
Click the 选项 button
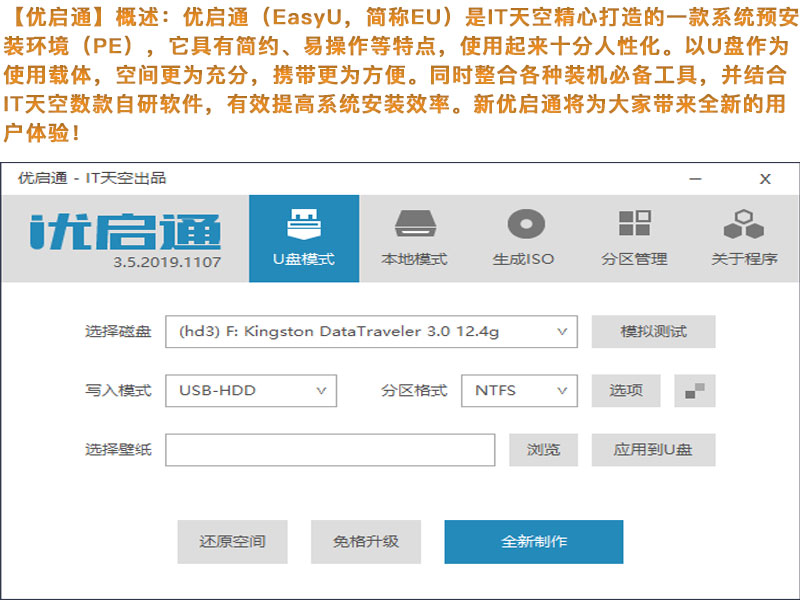coord(626,391)
